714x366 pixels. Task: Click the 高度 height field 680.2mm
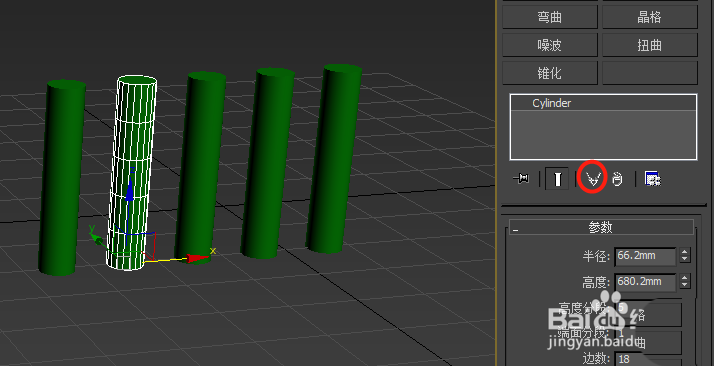coord(645,282)
